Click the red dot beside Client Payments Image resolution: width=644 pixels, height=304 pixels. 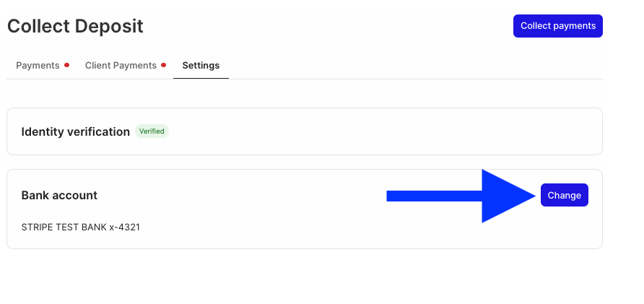[x=164, y=65]
